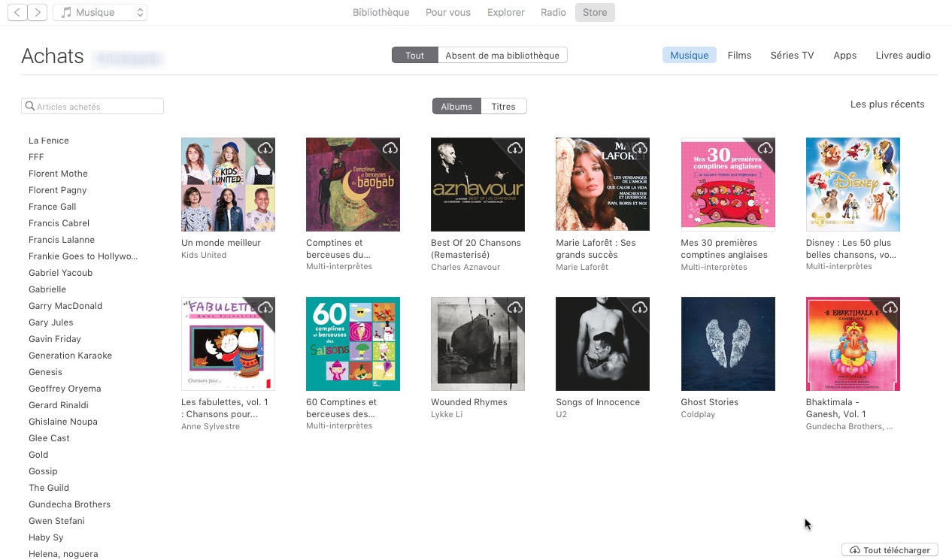Pick Geoffrey Oryema artist entry

(x=65, y=389)
